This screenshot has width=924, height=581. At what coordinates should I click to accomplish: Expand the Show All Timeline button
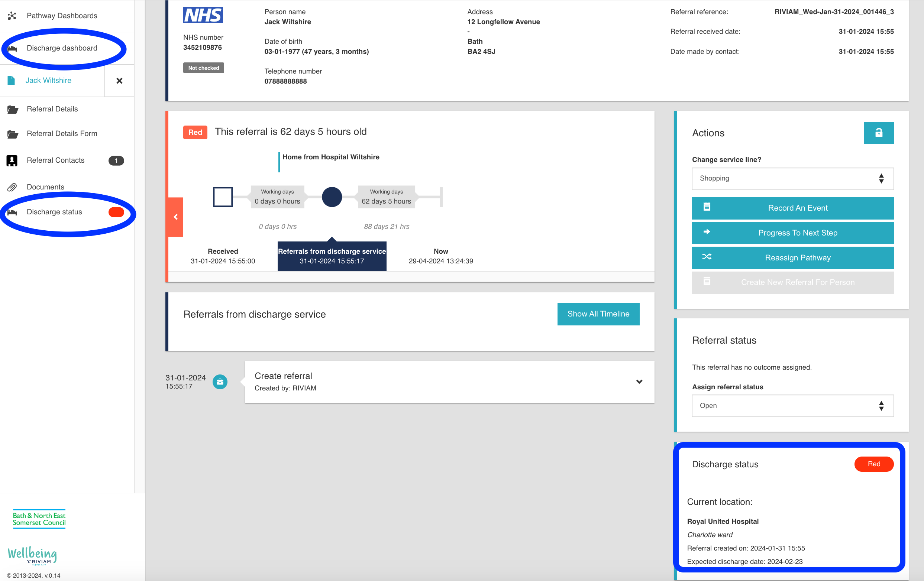point(598,313)
